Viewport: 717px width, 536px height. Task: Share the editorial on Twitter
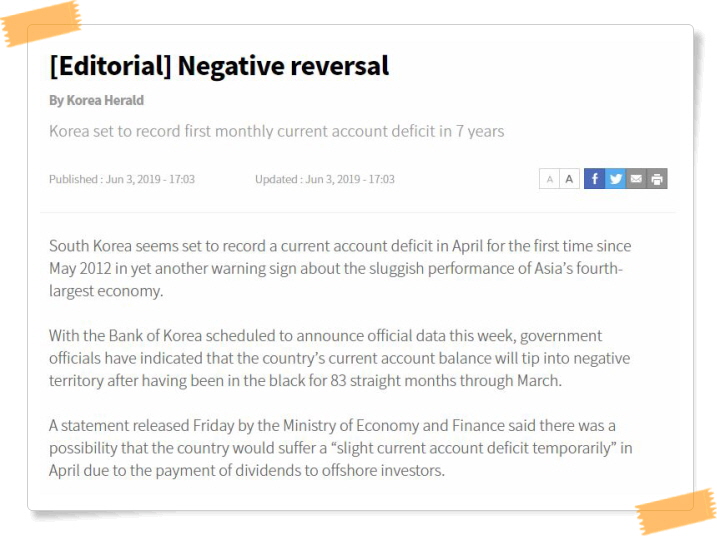pos(615,179)
